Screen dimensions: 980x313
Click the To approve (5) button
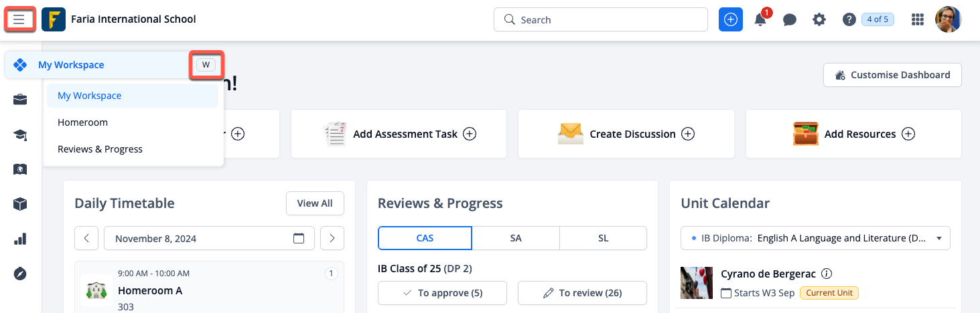442,293
